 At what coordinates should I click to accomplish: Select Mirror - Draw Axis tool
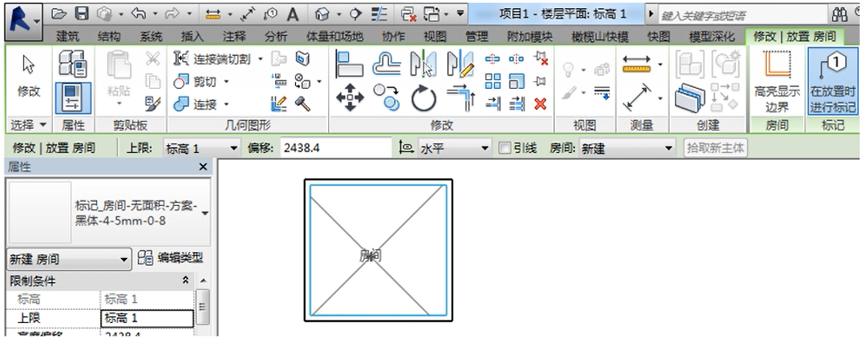tap(460, 63)
